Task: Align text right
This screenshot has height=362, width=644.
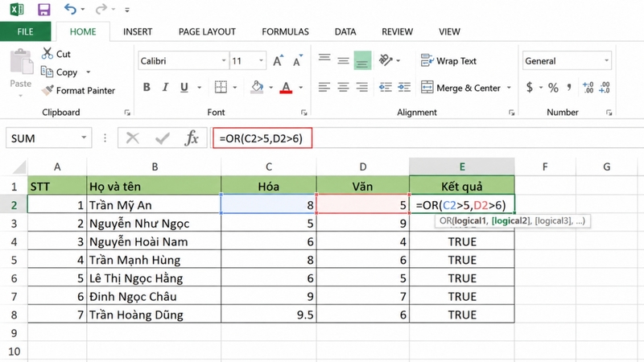Action: [361, 87]
